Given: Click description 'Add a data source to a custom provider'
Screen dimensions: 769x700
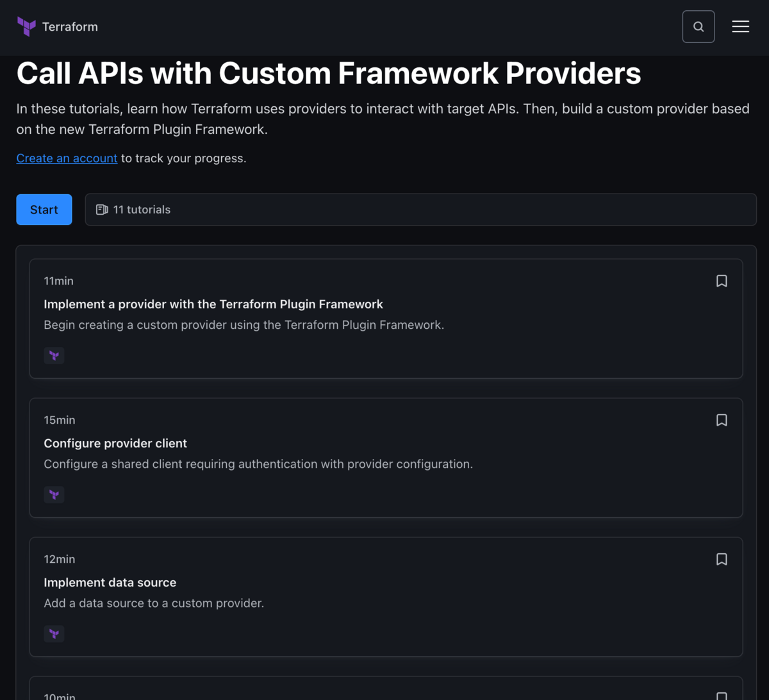Looking at the screenshot, I should point(154,603).
